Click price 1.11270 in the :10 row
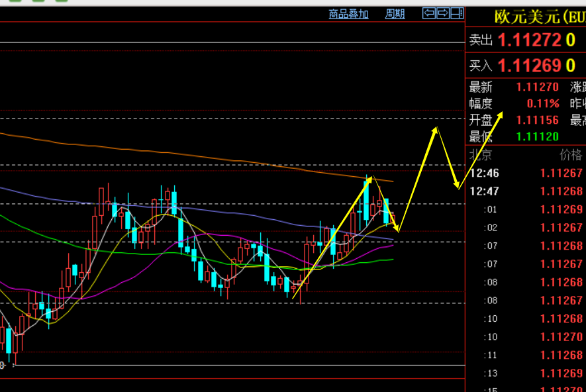Screen dimensions: 586x392 pos(562,337)
